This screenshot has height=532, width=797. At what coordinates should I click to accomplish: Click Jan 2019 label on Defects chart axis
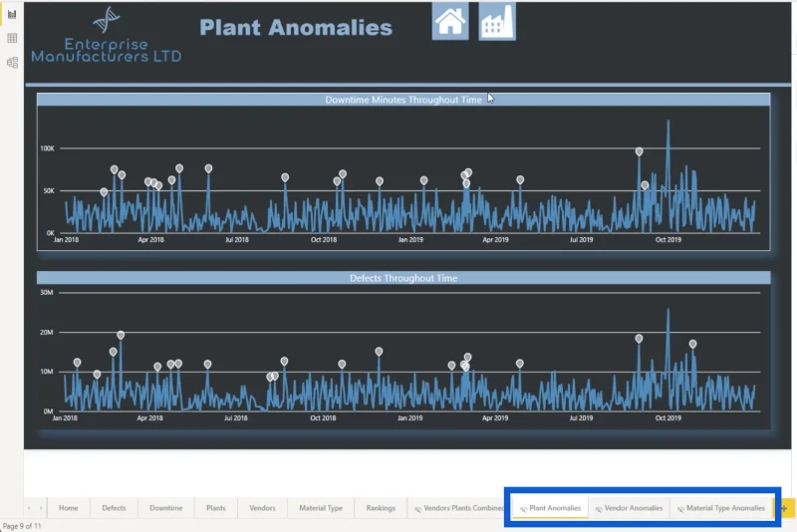[x=409, y=417]
